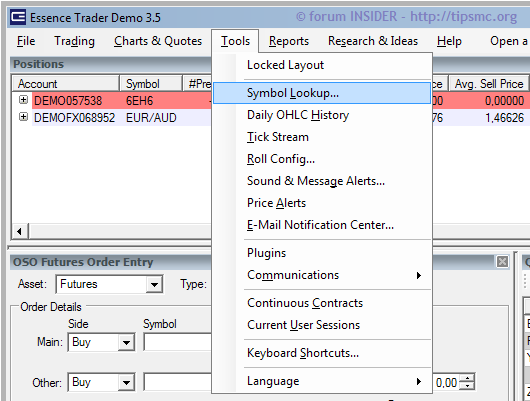This screenshot has width=530, height=401.
Task: Open the Charts & Quotes menu
Action: [x=158, y=41]
